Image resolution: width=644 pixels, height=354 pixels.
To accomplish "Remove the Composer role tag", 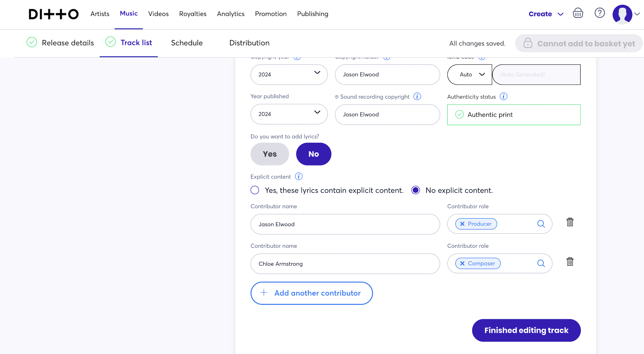I will [x=462, y=264].
